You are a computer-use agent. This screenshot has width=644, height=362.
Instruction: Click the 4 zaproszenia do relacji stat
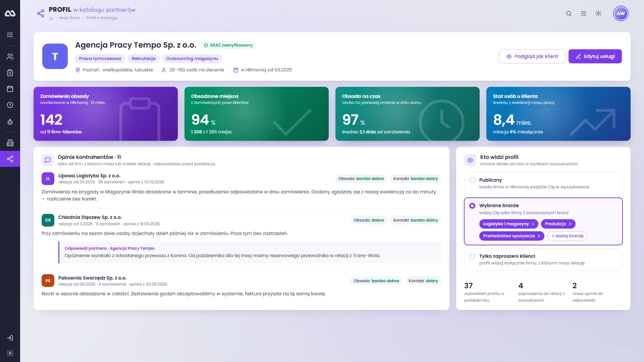tap(542, 292)
